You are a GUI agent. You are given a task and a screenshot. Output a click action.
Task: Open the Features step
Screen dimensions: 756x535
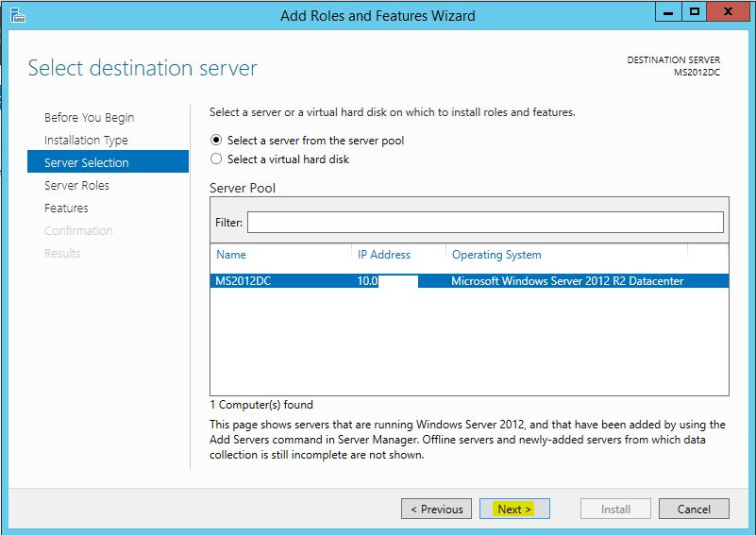pyautogui.click(x=66, y=209)
